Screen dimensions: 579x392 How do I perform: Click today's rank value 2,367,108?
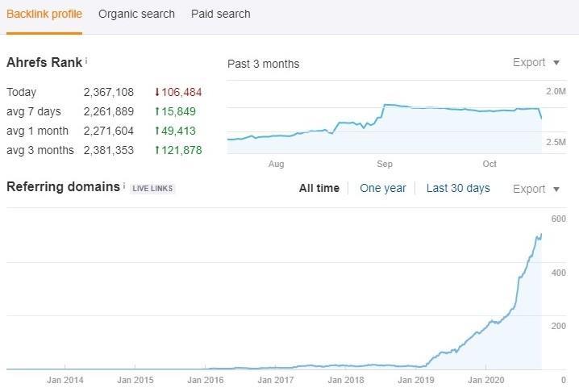[108, 92]
